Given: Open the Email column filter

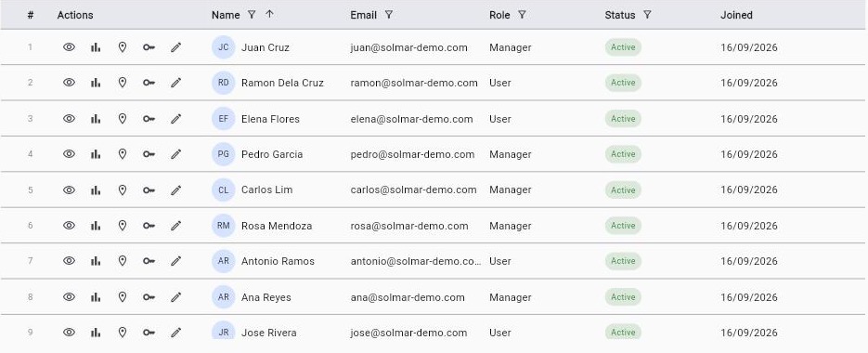Looking at the screenshot, I should click(389, 15).
